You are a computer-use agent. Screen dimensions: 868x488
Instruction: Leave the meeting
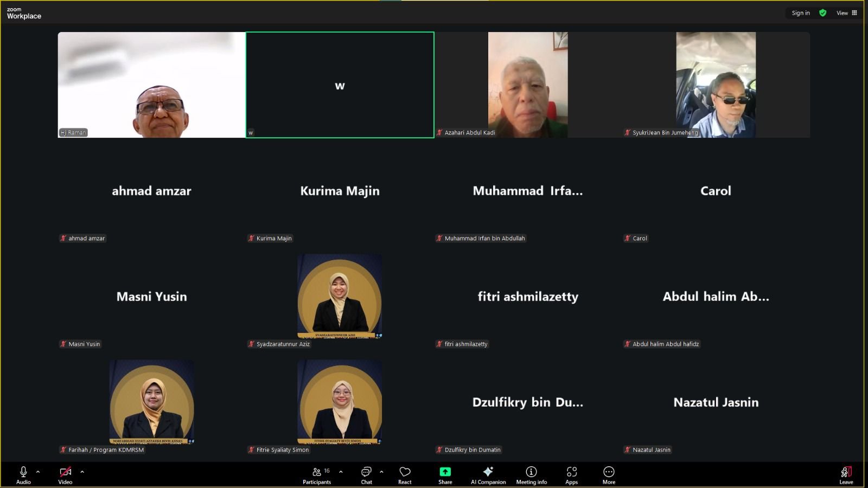coord(846,475)
